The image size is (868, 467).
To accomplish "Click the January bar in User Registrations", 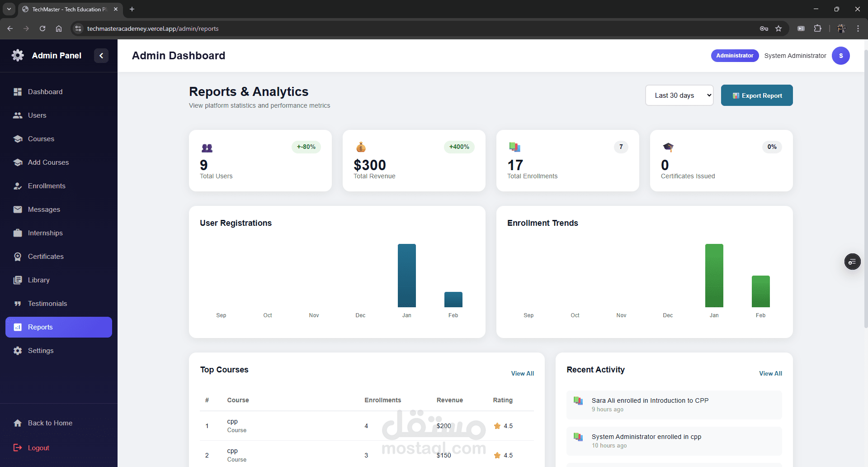I will (407, 276).
